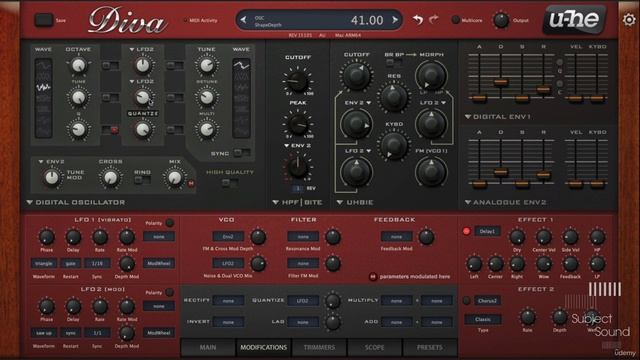This screenshot has width=640, height=360.
Task: Toggle the BR BP filter switch
Action: (x=393, y=63)
